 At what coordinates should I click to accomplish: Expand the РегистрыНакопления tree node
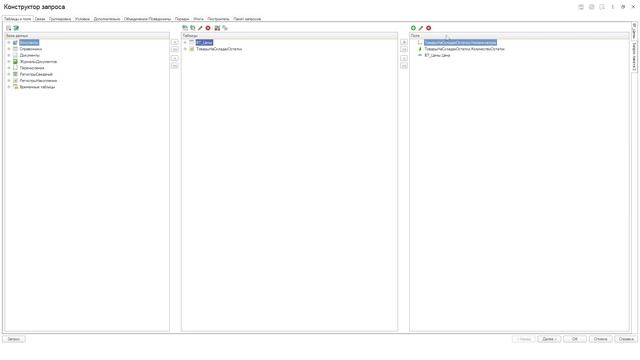pyautogui.click(x=9, y=80)
